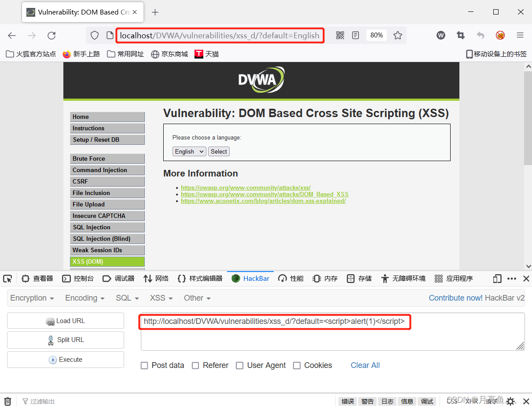
Task: Open the W extension icon
Action: click(x=441, y=35)
